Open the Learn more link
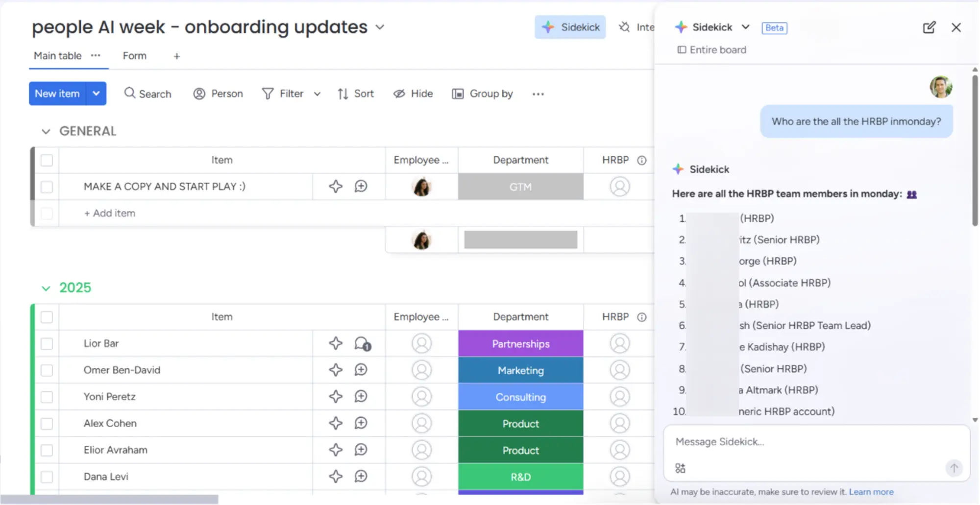 [x=871, y=492]
